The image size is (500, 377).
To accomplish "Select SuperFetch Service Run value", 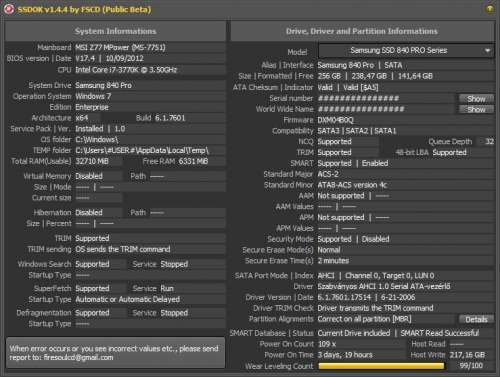I will point(167,288).
